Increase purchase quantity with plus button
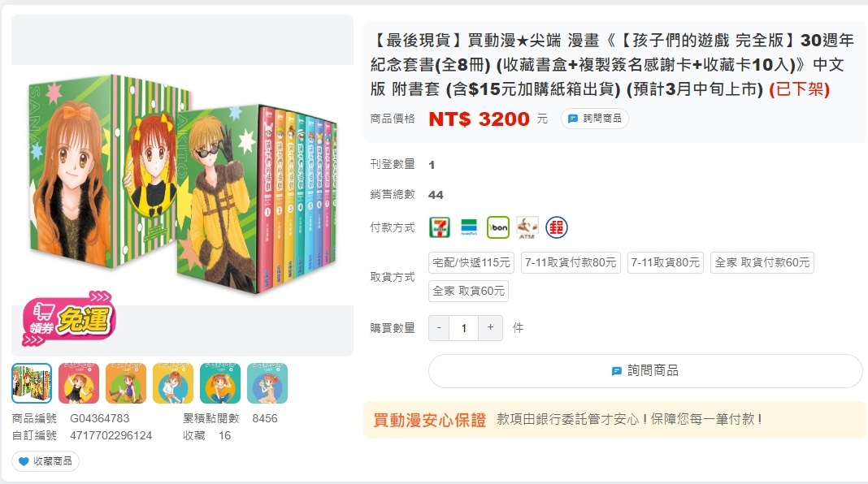This screenshot has width=868, height=484. tap(490, 328)
